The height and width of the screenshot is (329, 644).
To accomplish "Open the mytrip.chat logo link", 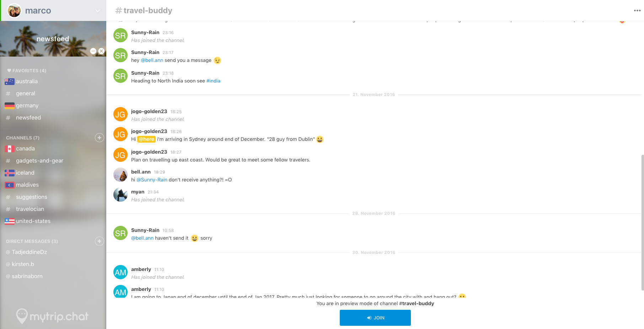I will point(53,316).
